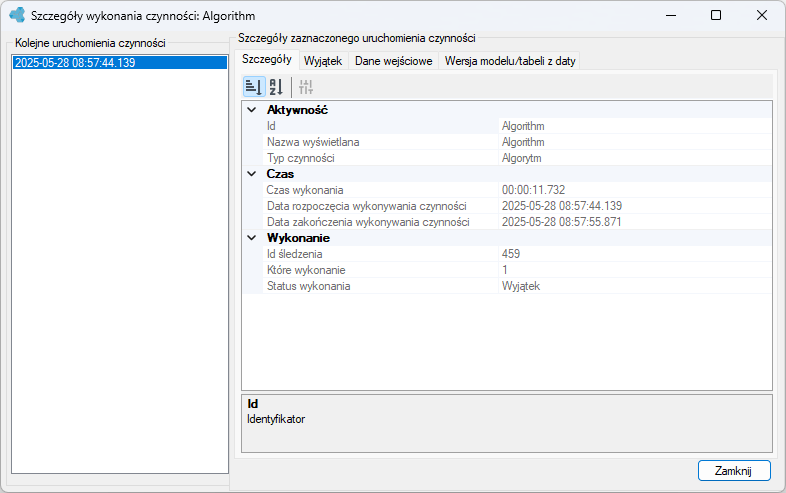Click the Aktywność category header text
The width and height of the screenshot is (786, 493).
click(x=297, y=110)
